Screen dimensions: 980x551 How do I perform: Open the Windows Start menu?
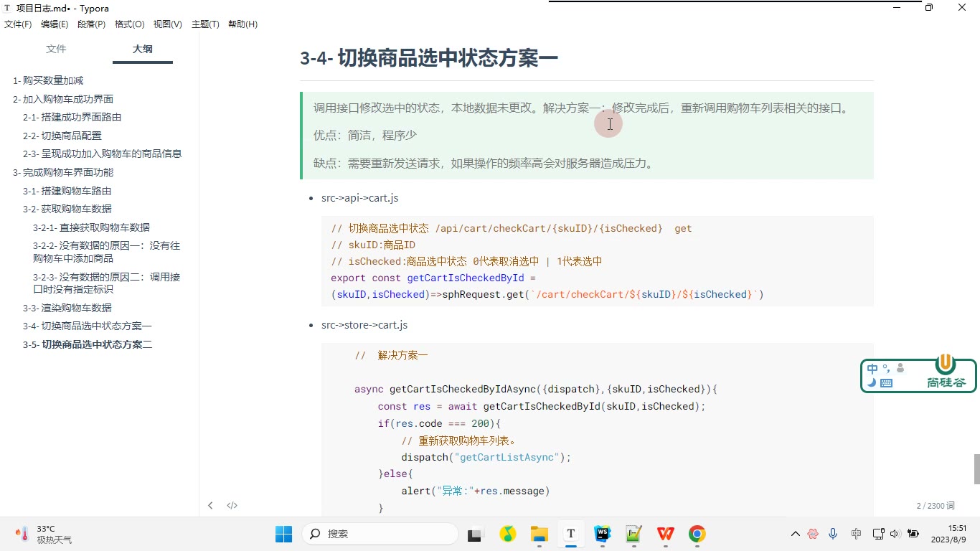pos(283,534)
